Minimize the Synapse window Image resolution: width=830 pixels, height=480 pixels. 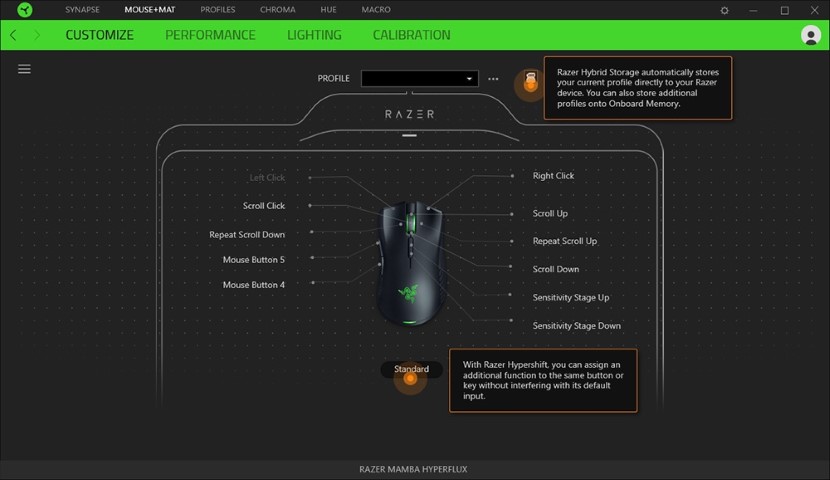point(753,10)
